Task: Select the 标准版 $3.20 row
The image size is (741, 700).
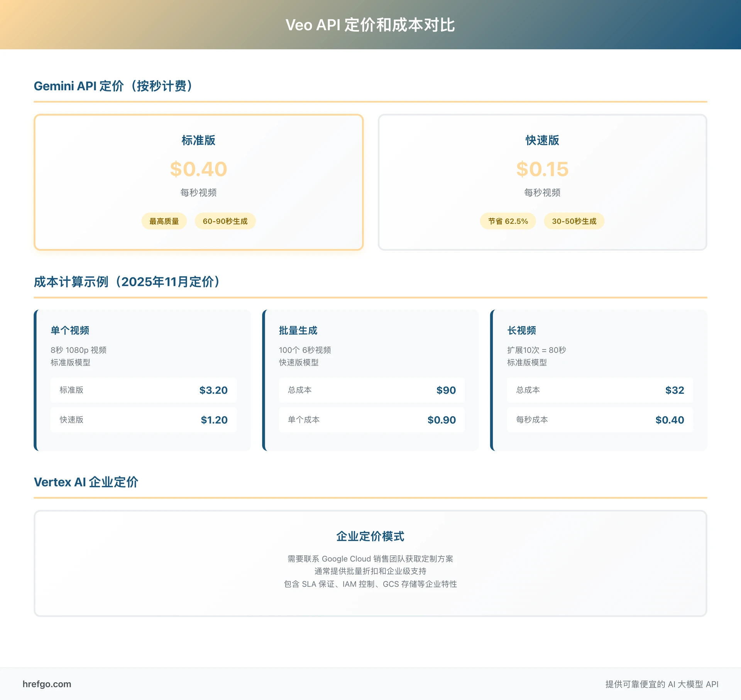Action: (143, 390)
